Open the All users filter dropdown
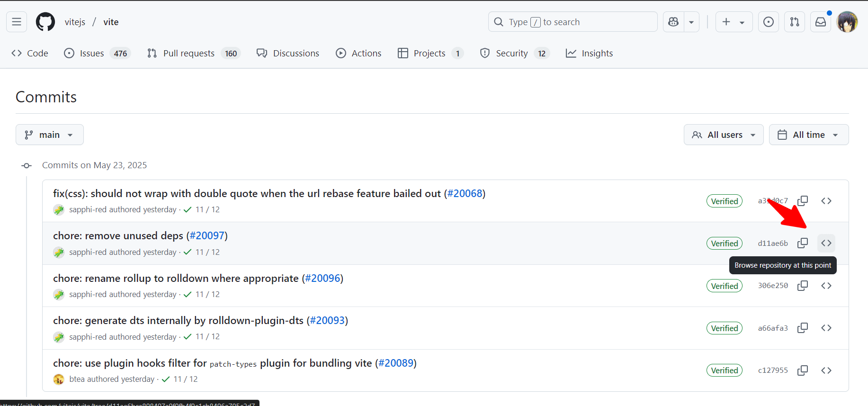Image resolution: width=868 pixels, height=406 pixels. tap(724, 135)
